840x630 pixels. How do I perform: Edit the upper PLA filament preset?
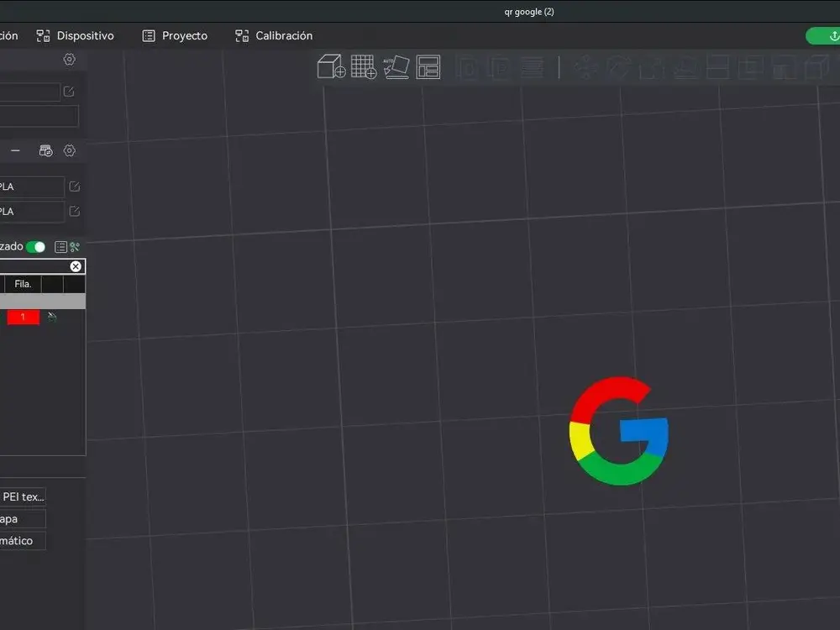[75, 186]
